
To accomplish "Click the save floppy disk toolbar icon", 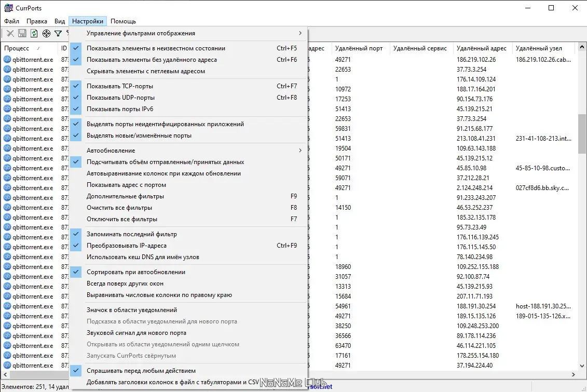I will pos(22,33).
